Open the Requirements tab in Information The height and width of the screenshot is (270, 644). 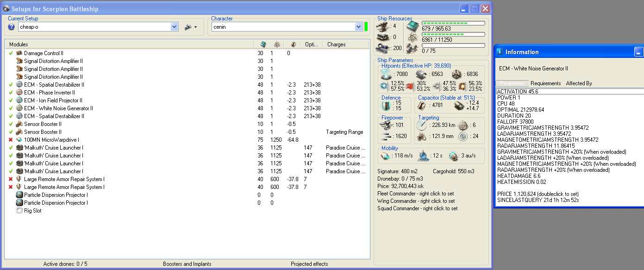[x=545, y=83]
